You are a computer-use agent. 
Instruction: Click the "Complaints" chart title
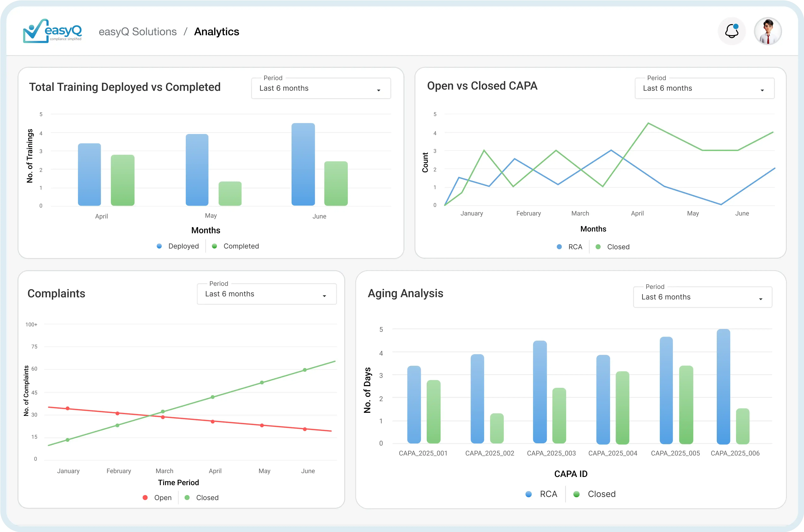click(x=56, y=294)
